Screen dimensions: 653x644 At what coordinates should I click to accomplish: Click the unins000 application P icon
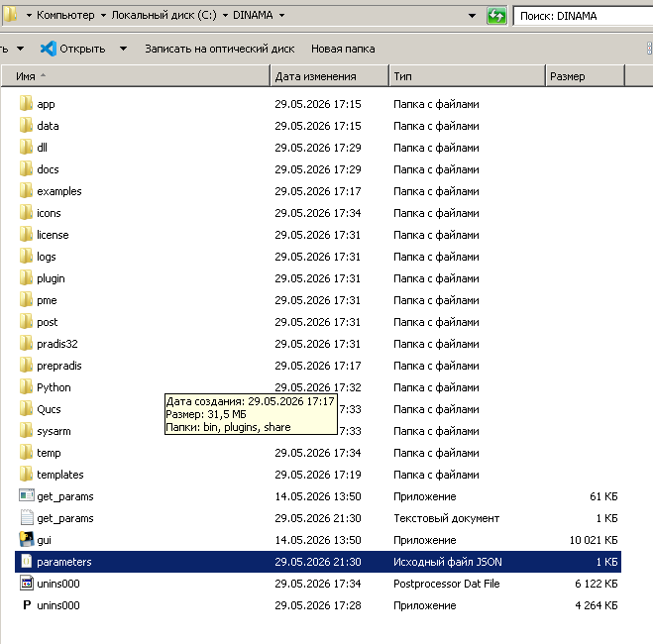pos(27,604)
